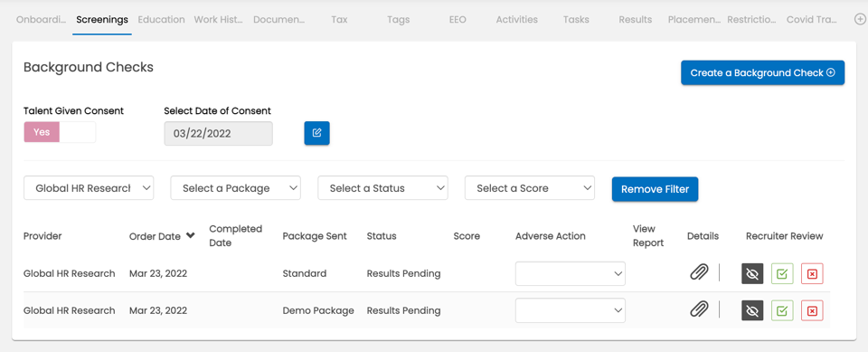
Task: Click the Status column header
Action: 382,235
